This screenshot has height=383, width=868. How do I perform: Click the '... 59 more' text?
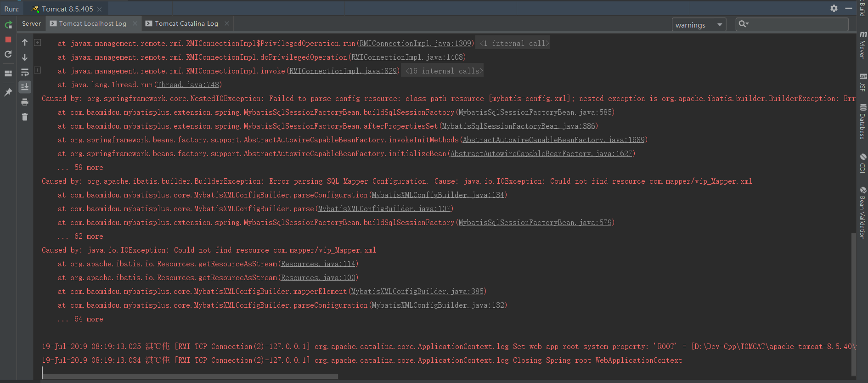[80, 167]
